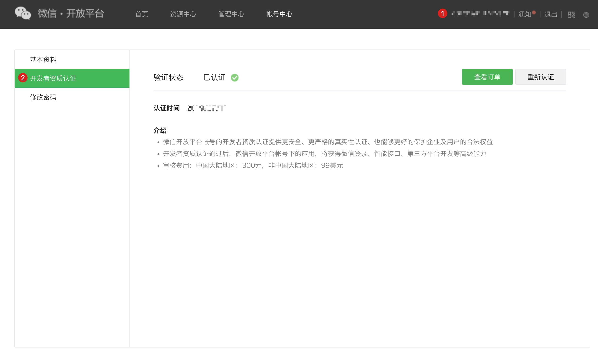Open 修改密码 in the sidebar

(43, 97)
